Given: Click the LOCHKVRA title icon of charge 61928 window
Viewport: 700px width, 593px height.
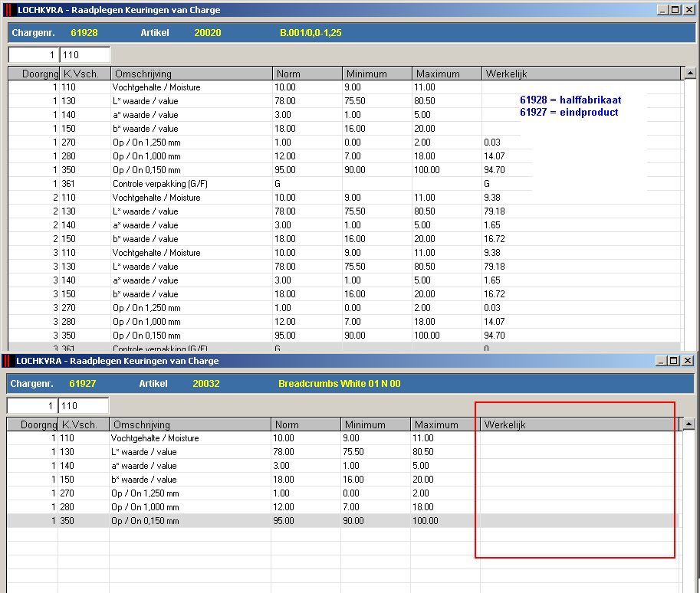Looking at the screenshot, I should (8, 10).
